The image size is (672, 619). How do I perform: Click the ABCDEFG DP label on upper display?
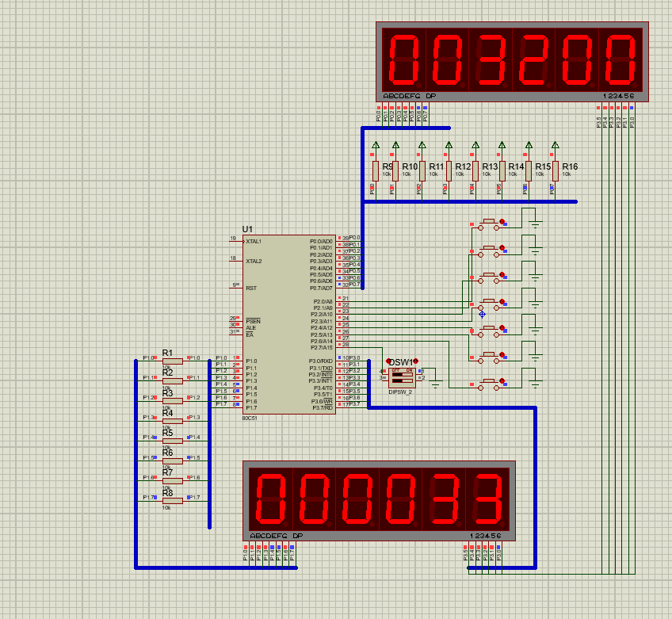pos(409,96)
